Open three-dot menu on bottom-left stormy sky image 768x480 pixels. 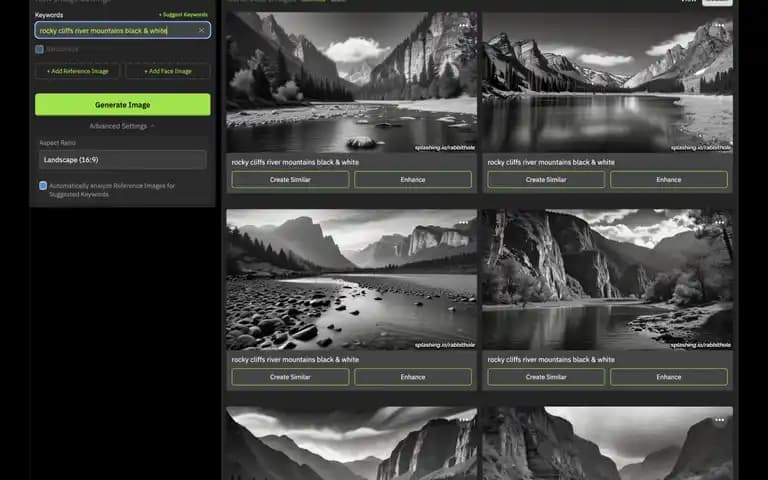coord(463,420)
